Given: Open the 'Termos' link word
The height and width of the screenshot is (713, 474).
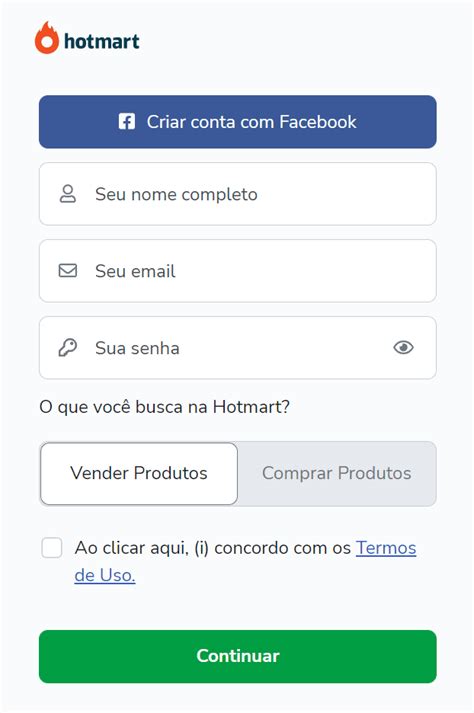Looking at the screenshot, I should tap(386, 548).
